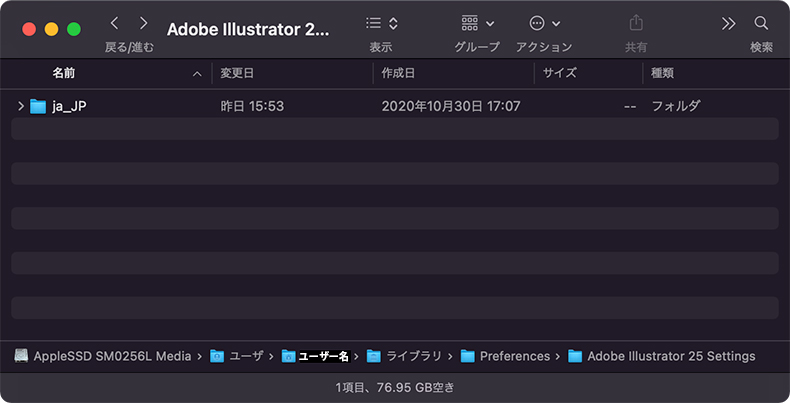
Task: Close the Finder window with red button
Action: point(29,29)
